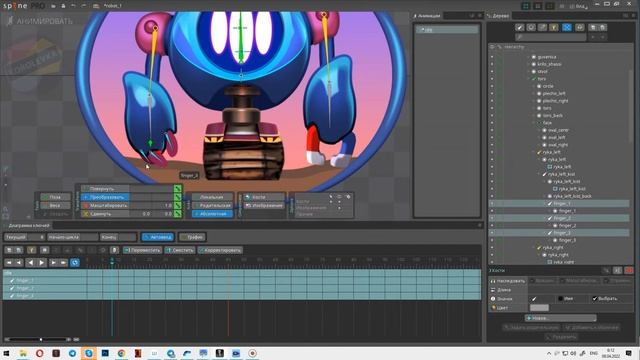Open Skype from the taskbar
This screenshot has height=360, width=640.
click(89, 353)
